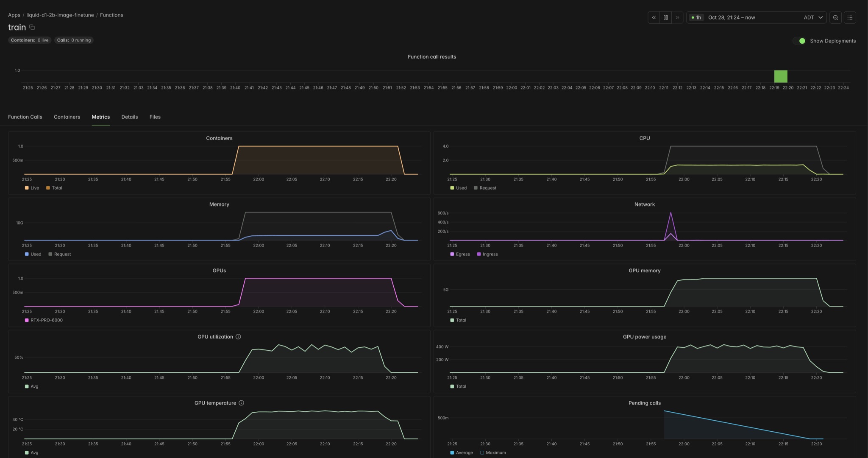868x458 pixels.
Task: Toggle Avg series in GPU utilization legend
Action: coord(32,386)
